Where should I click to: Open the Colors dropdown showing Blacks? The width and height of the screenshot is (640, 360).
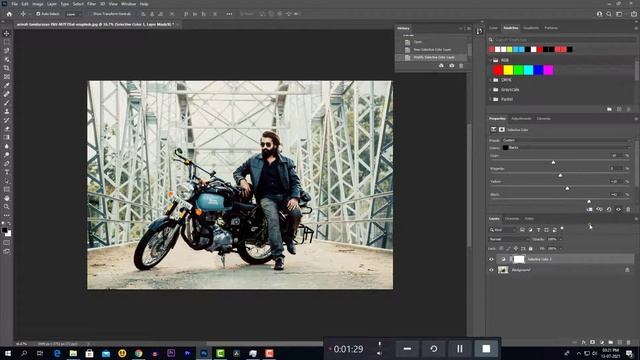coord(566,147)
